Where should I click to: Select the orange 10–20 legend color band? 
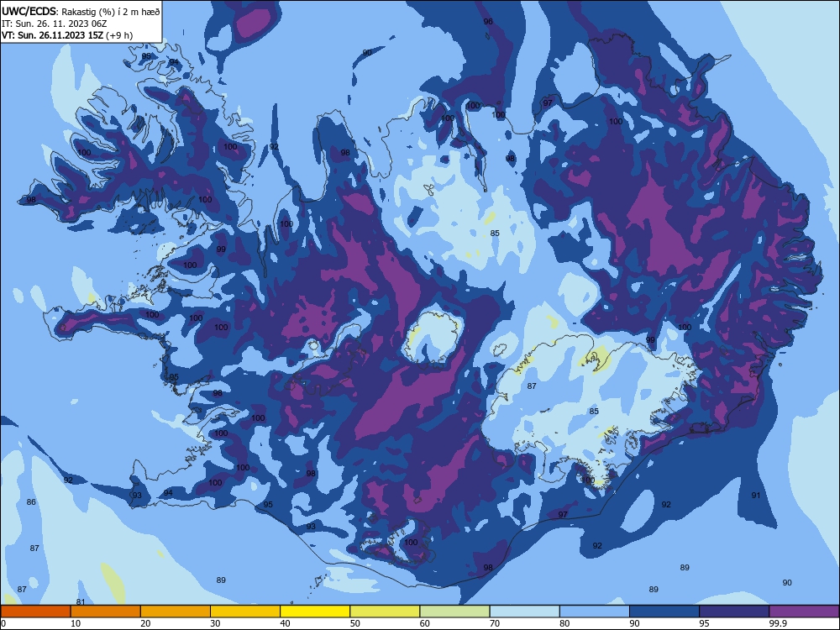tap(106, 612)
